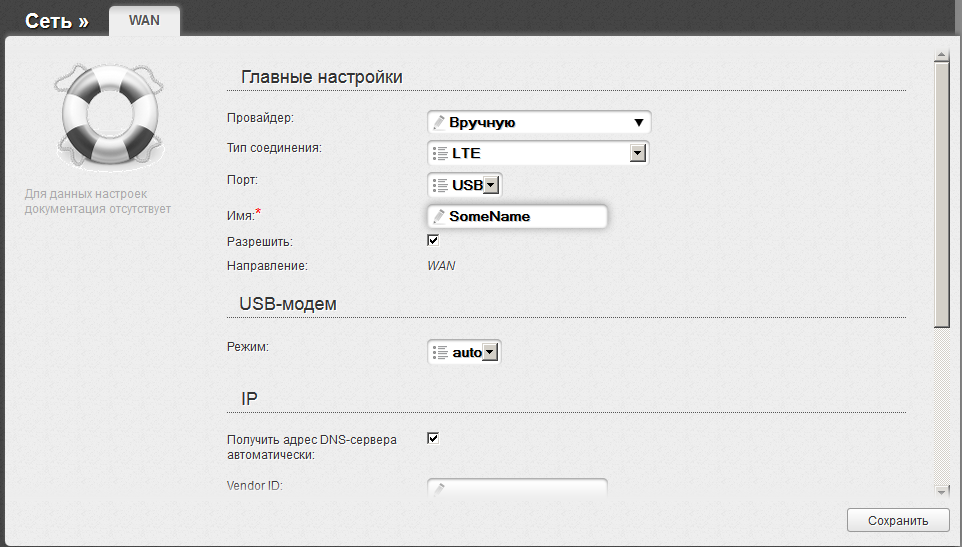The width and height of the screenshot is (962, 547).
Task: Uncheck the Разрешить checkbox
Action: [x=433, y=240]
